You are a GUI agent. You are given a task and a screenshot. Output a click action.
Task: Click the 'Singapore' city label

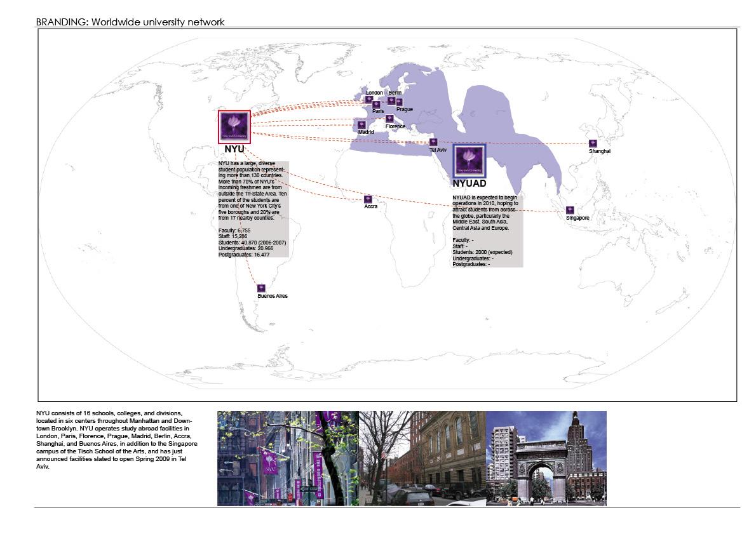click(577, 218)
